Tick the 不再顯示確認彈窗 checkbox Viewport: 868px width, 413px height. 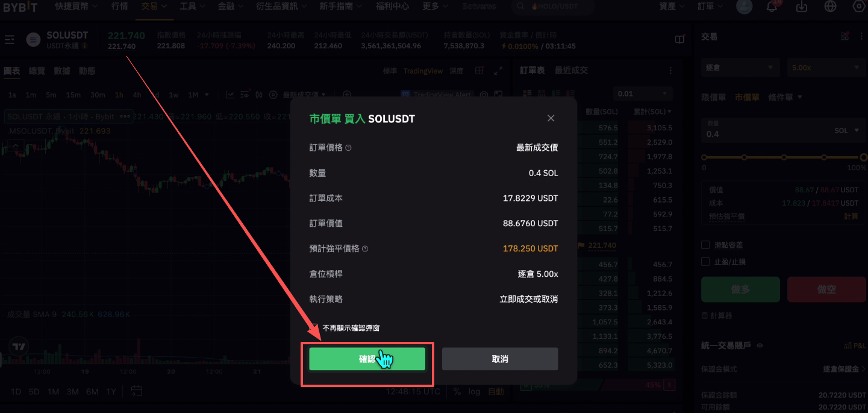pos(314,328)
